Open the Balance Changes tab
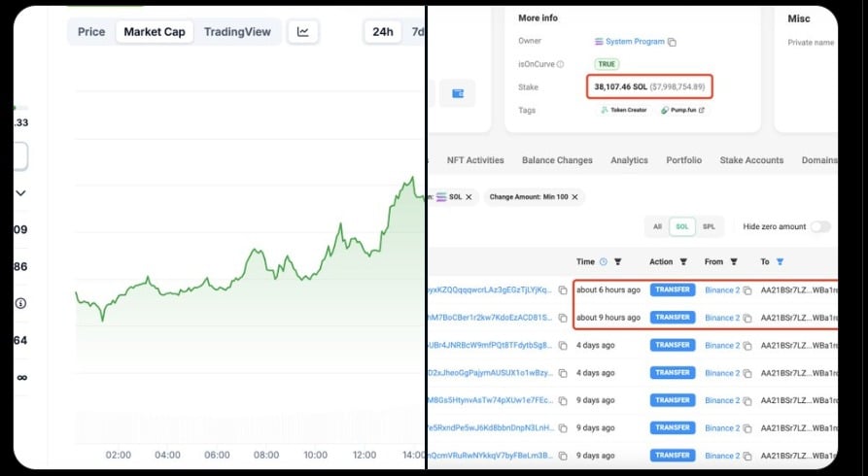The height and width of the screenshot is (476, 868). pyautogui.click(x=557, y=160)
